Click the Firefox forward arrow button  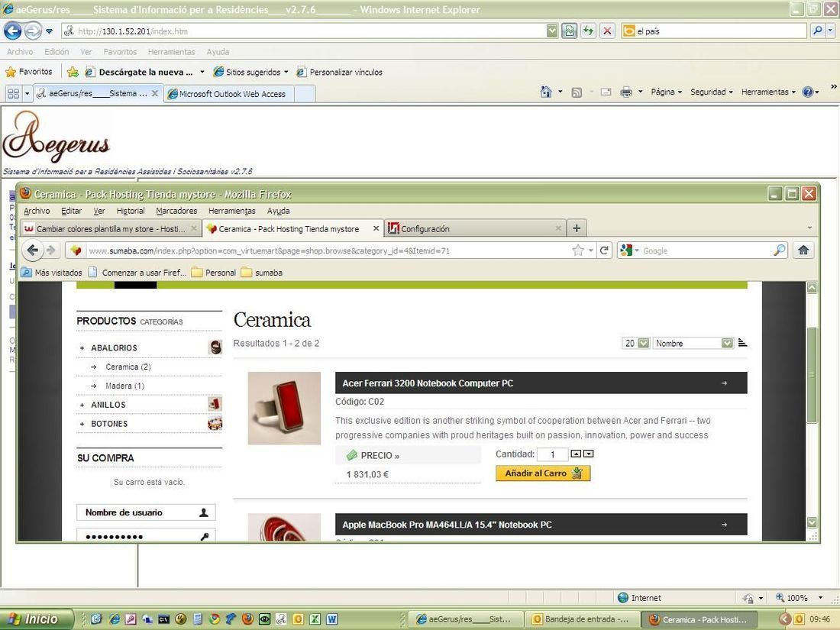pos(51,250)
